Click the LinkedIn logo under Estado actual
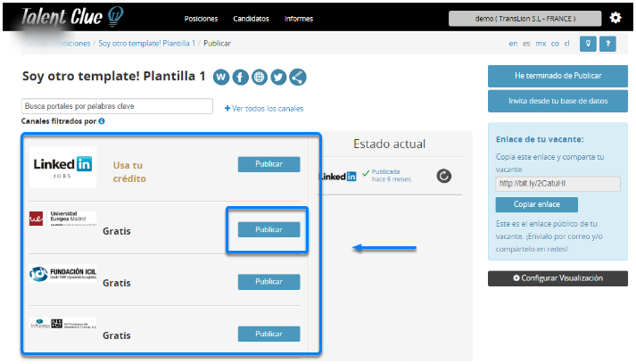 click(x=337, y=177)
